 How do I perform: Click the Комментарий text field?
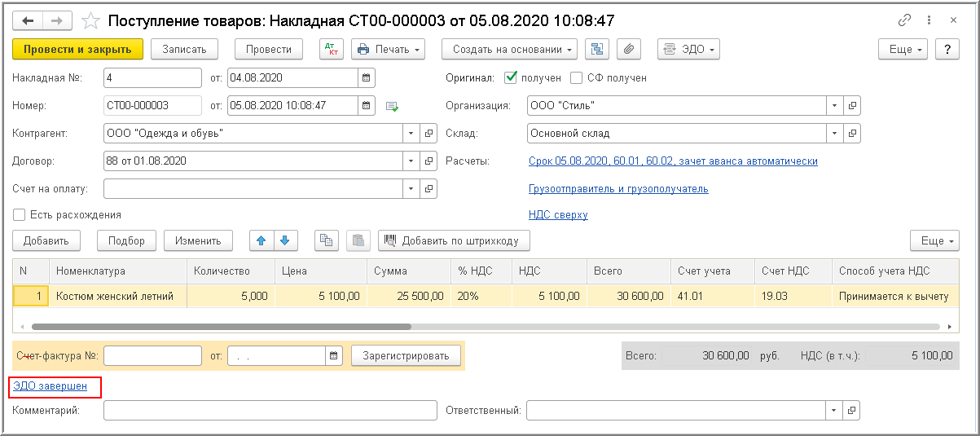coord(270,410)
